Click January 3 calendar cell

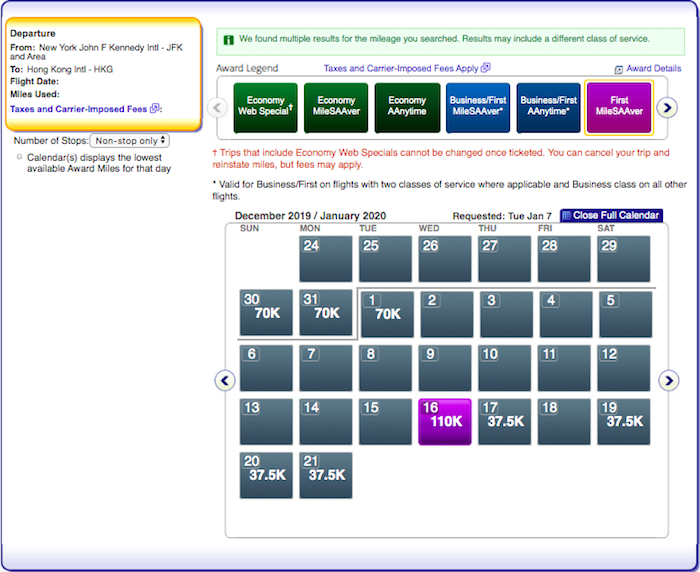tap(506, 314)
